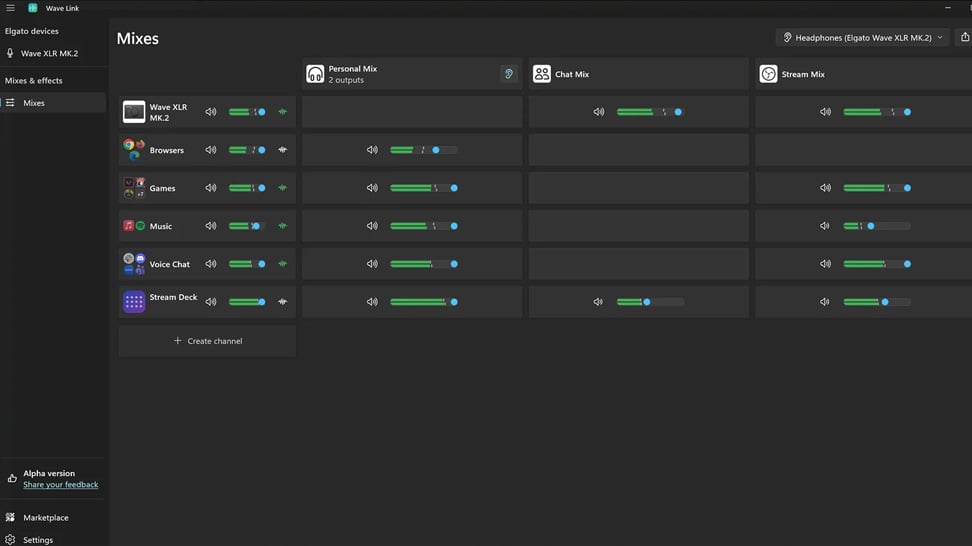
Task: Click the Wave Link app logo
Action: click(x=33, y=8)
